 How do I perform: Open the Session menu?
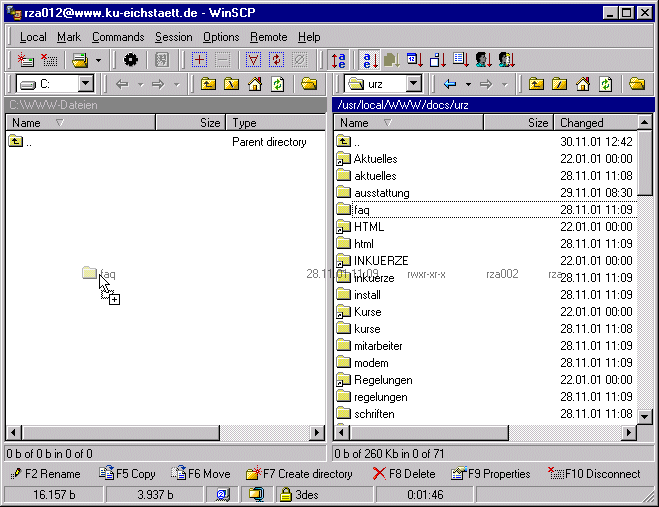tap(174, 37)
